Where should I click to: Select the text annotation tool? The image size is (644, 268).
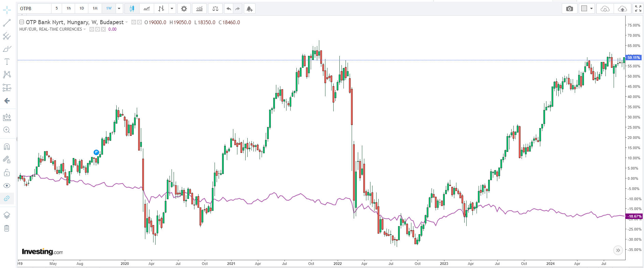pyautogui.click(x=7, y=62)
